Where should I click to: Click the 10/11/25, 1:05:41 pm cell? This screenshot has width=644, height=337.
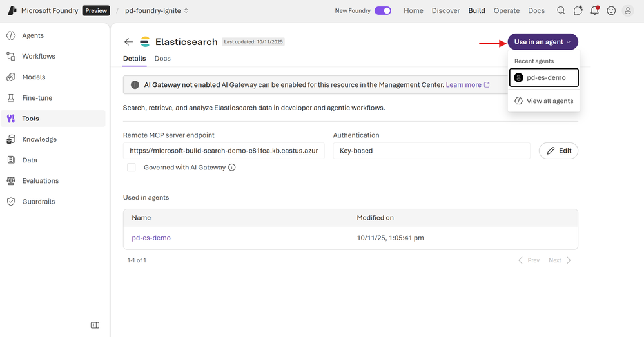tap(390, 238)
